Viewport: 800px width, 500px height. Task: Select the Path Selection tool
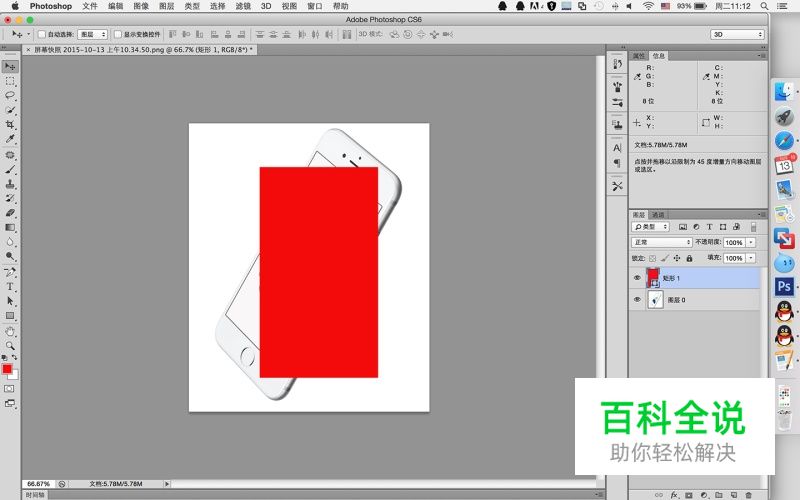click(10, 301)
